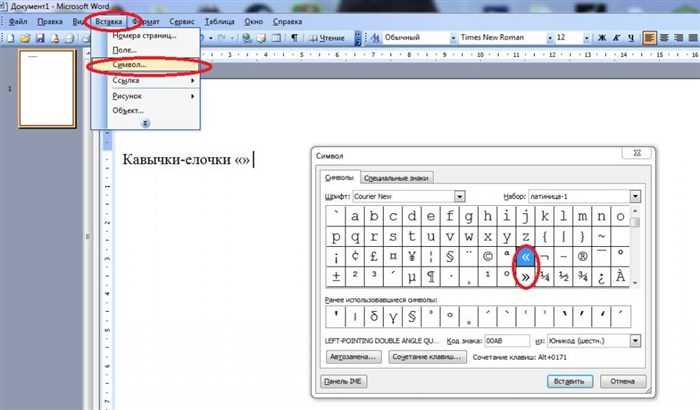
Task: Toggle Italic (К) formatting
Action: [617, 38]
